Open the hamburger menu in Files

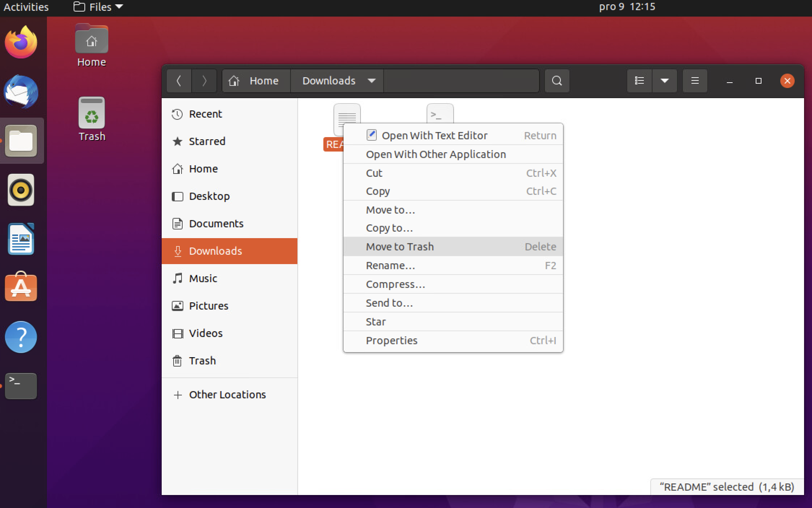(695, 81)
